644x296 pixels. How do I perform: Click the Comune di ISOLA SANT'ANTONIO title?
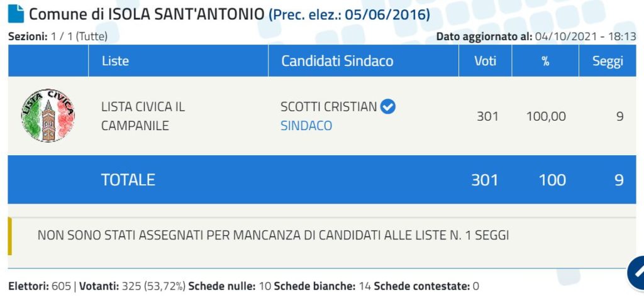pyautogui.click(x=147, y=15)
